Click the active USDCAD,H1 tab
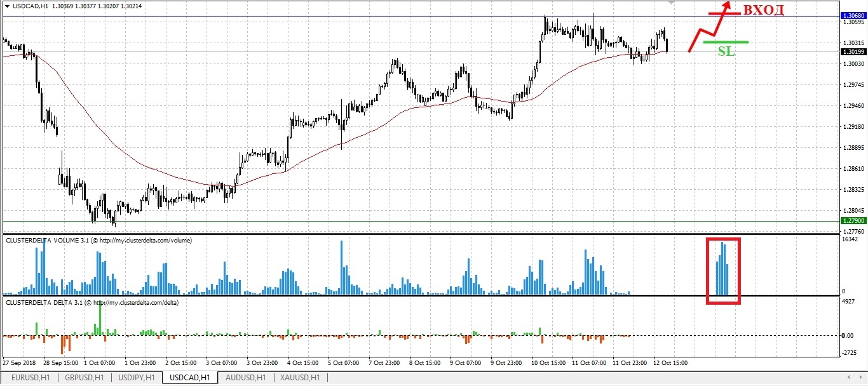 pyautogui.click(x=189, y=378)
